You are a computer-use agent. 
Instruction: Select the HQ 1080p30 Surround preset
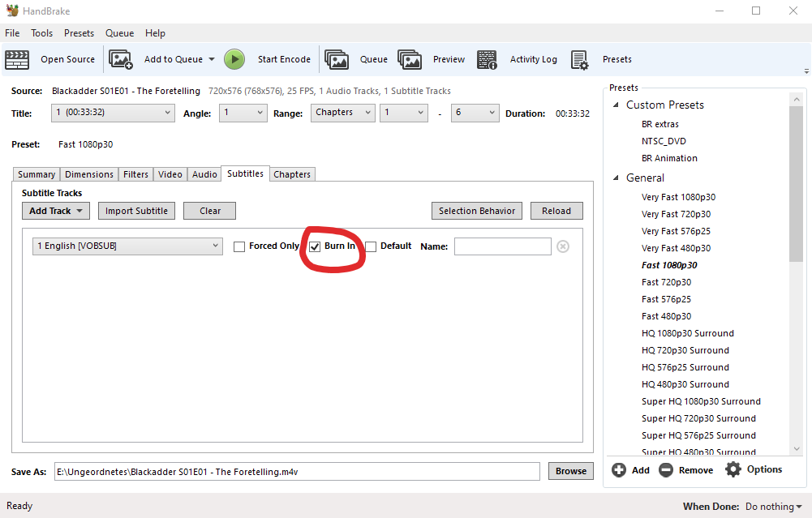(688, 333)
